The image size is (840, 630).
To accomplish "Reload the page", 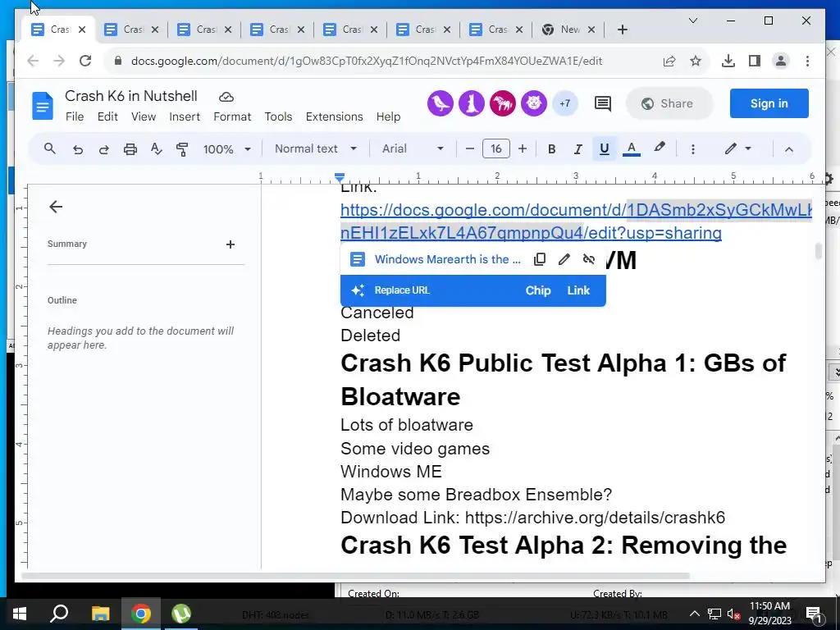I will pyautogui.click(x=85, y=61).
